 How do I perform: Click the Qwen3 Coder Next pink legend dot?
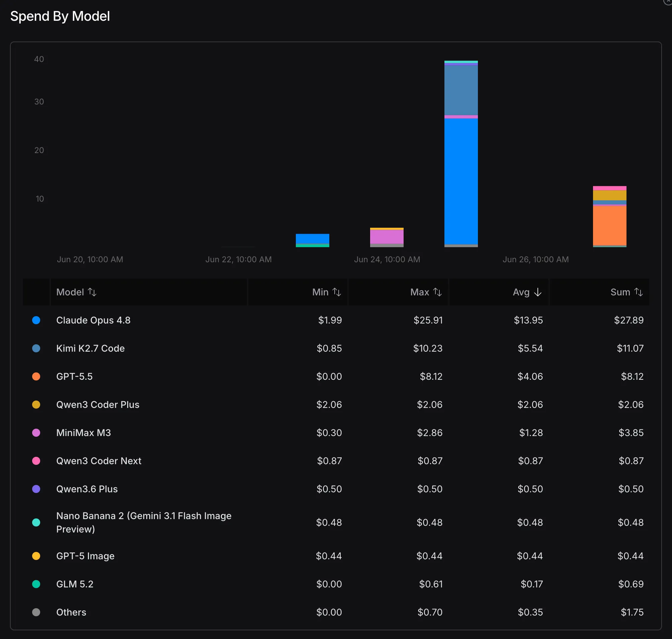pyautogui.click(x=36, y=461)
